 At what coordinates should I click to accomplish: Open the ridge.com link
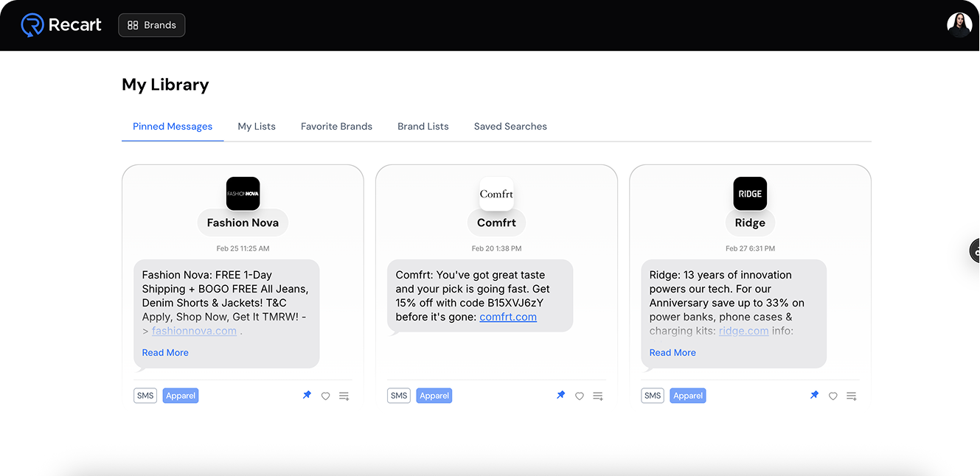pos(744,331)
